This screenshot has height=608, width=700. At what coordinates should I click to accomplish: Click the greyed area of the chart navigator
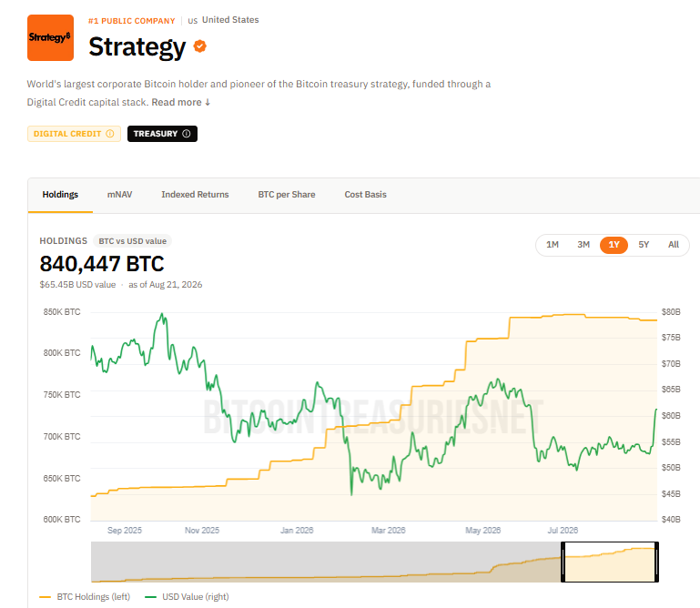coord(326,562)
